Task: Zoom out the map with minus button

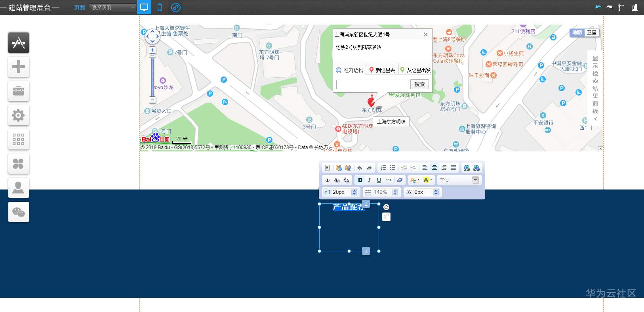Action: click(x=152, y=100)
